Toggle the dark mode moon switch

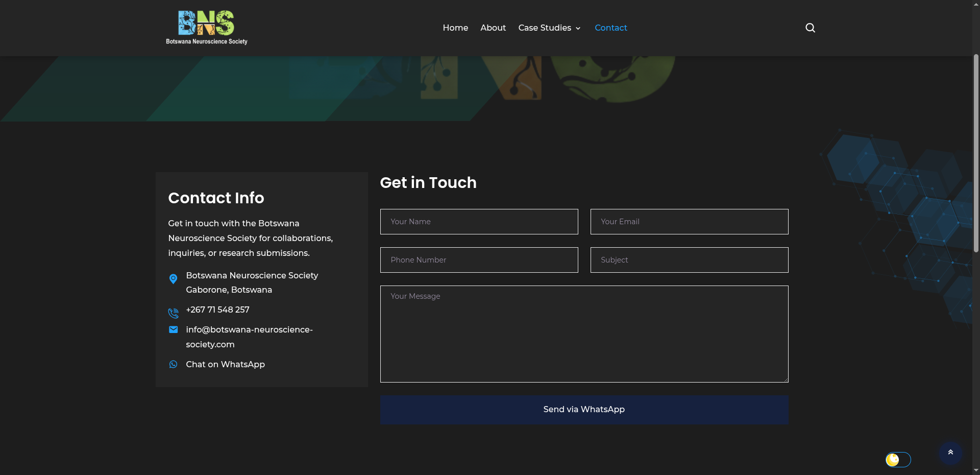pyautogui.click(x=898, y=460)
